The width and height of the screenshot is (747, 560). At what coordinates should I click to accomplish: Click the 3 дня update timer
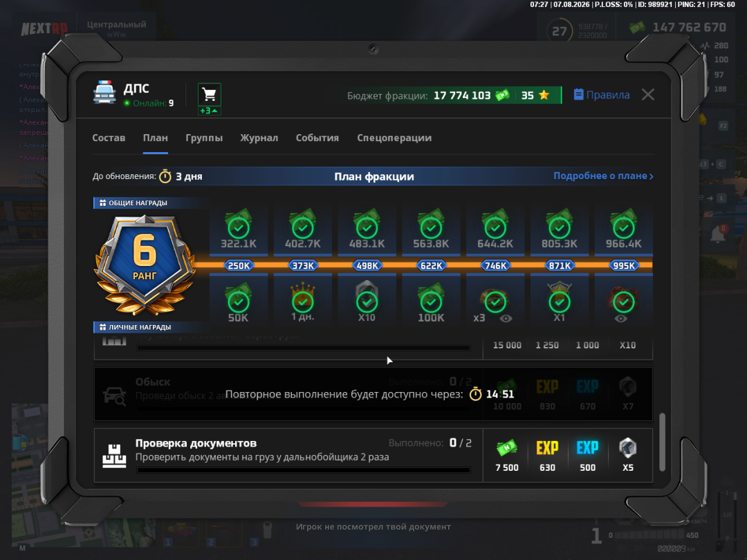click(x=181, y=176)
